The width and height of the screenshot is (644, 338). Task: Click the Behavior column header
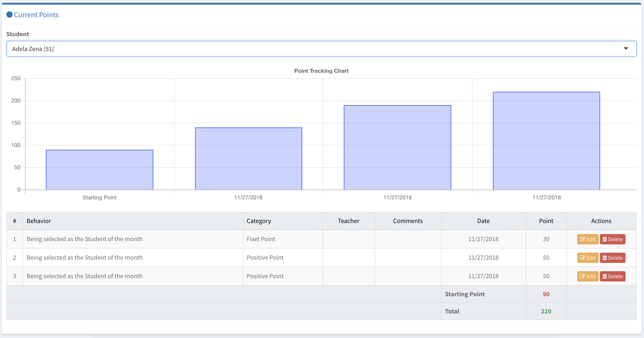pos(39,221)
